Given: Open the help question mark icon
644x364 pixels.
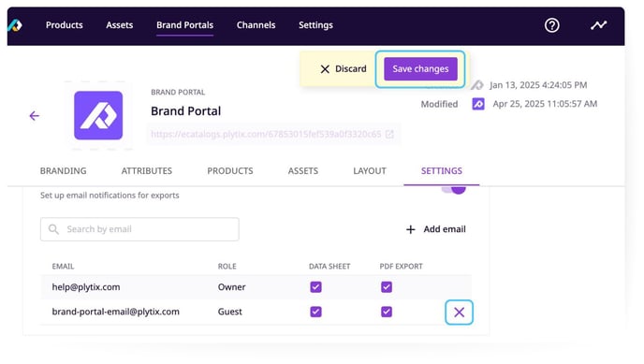Looking at the screenshot, I should tap(551, 25).
